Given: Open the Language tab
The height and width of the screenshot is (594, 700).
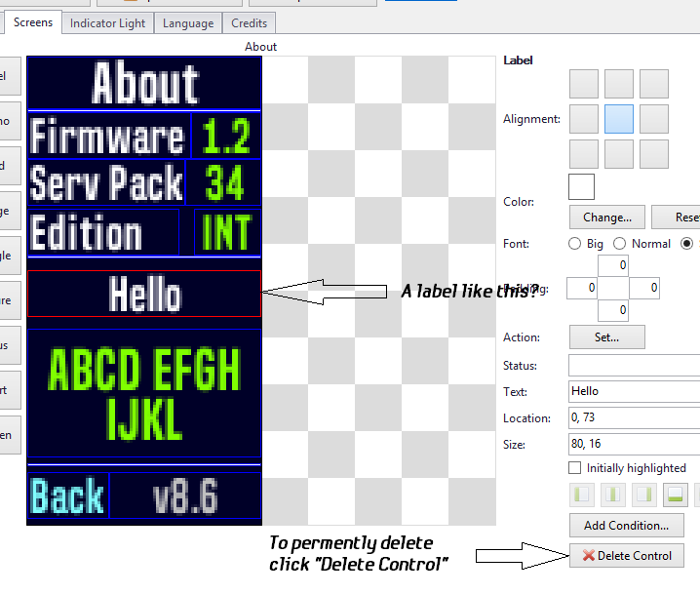Looking at the screenshot, I should 188,23.
